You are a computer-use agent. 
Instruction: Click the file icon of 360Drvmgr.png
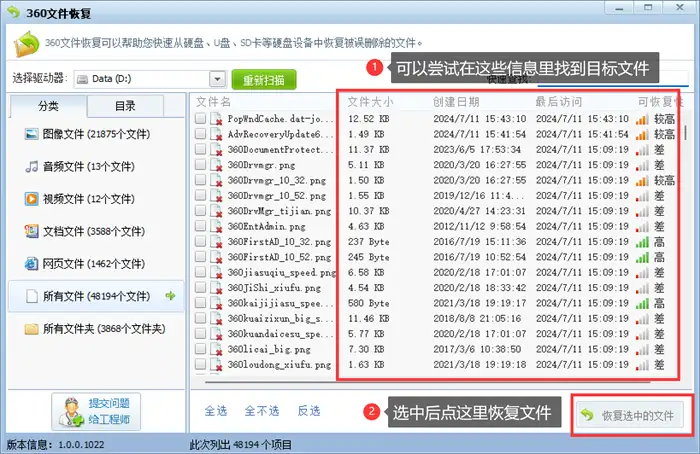click(216, 165)
